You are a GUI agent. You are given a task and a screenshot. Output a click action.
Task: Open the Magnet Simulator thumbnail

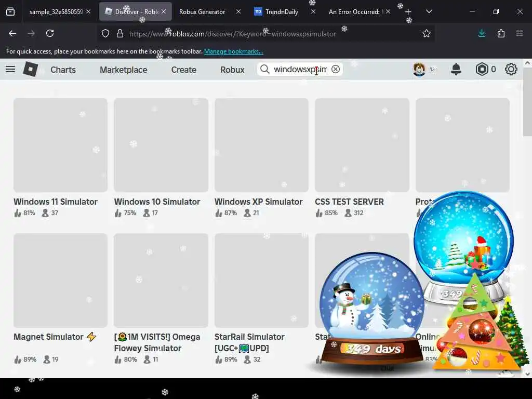coord(60,280)
